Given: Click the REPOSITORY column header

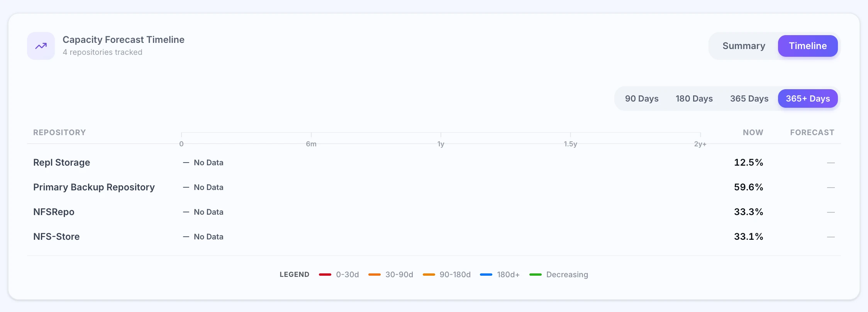Looking at the screenshot, I should click(59, 132).
